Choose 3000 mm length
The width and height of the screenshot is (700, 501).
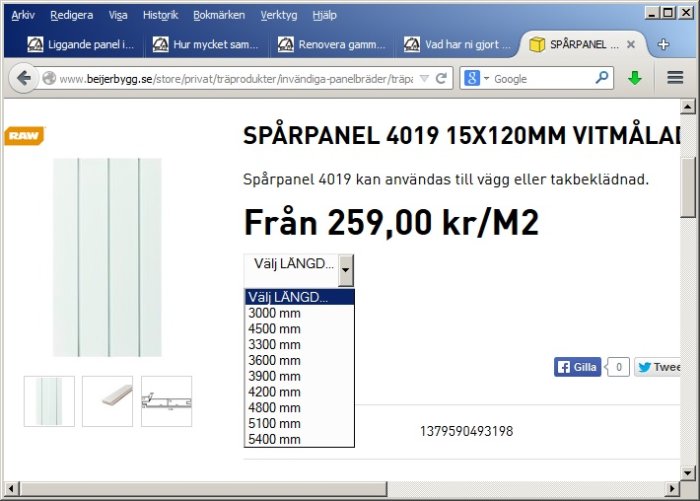[x=300, y=313]
